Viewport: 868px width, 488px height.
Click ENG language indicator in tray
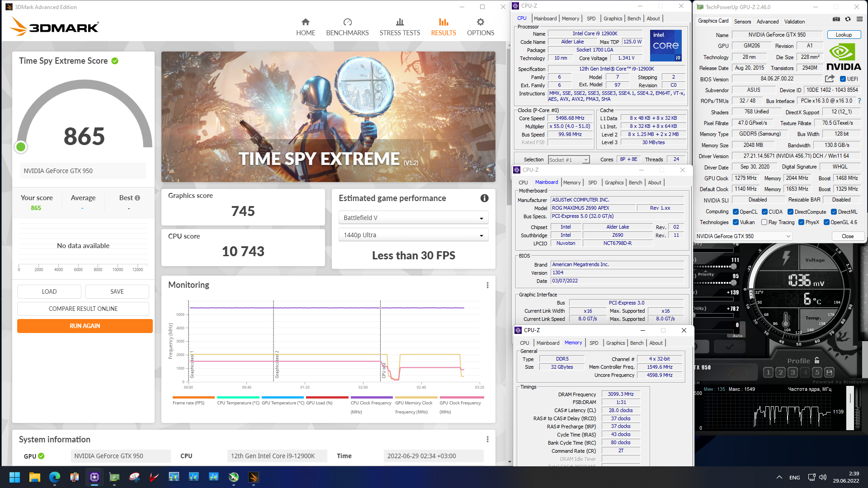pyautogui.click(x=794, y=477)
